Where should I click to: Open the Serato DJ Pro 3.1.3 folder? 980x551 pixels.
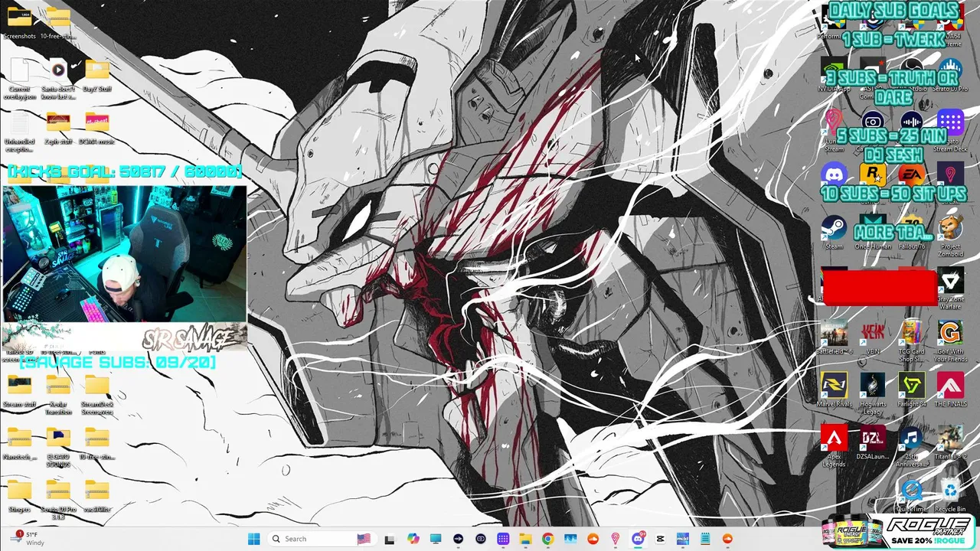(58, 500)
